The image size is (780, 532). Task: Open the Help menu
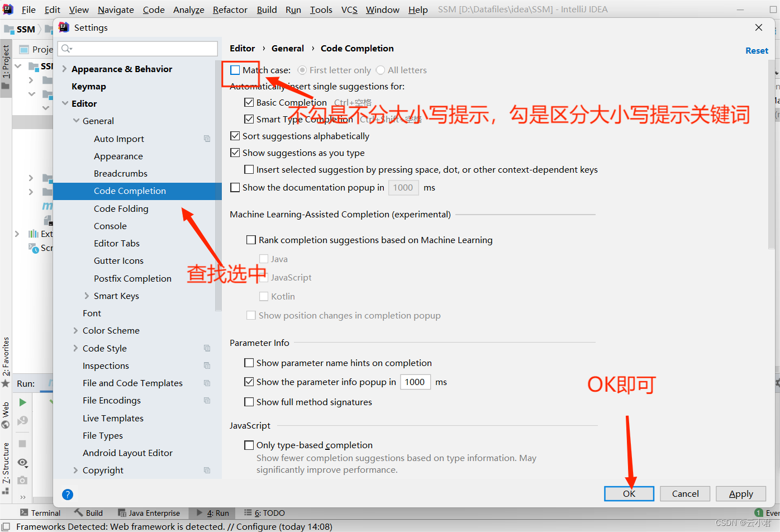(418, 9)
